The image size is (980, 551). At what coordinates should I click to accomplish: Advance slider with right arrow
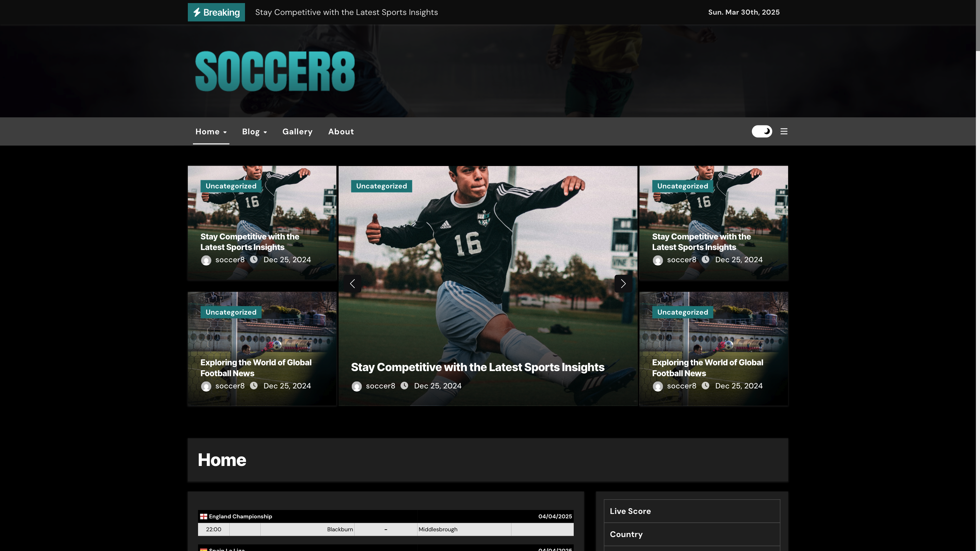coord(623,283)
